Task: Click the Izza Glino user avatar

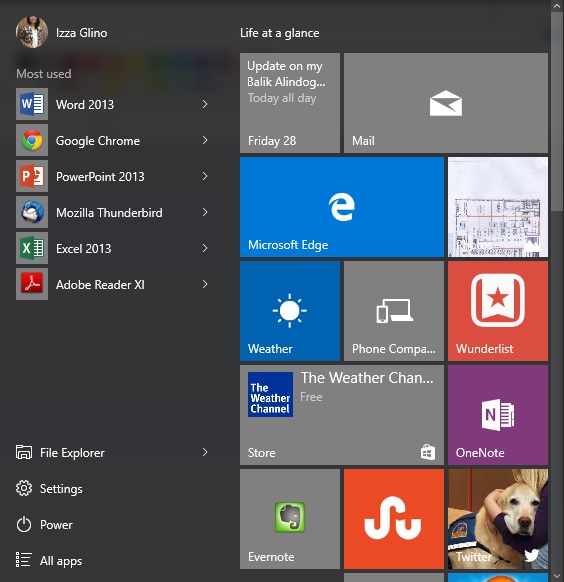Action: click(32, 32)
